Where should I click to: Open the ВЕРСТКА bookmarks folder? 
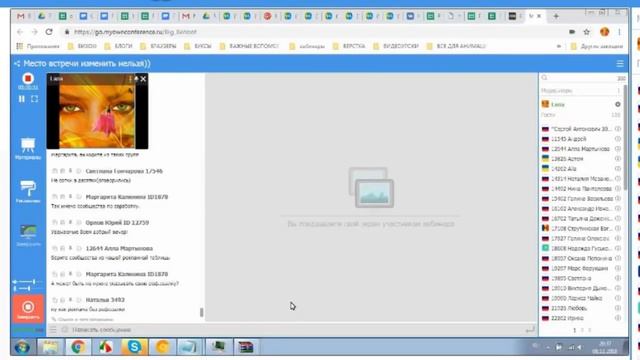coord(349,46)
